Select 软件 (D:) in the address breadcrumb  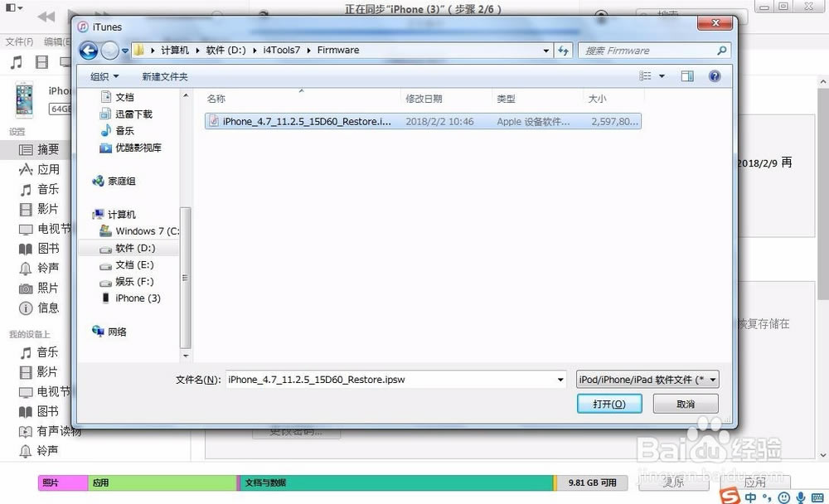coord(225,51)
